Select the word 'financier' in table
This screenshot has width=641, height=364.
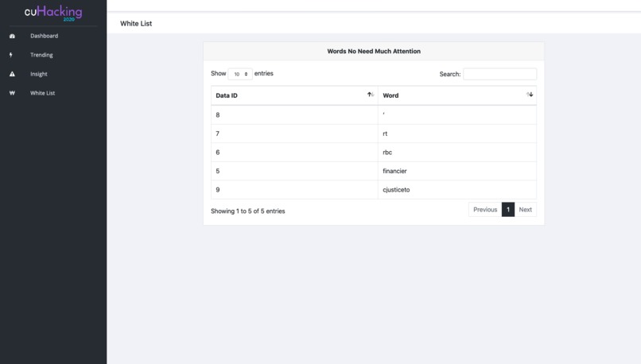point(394,171)
